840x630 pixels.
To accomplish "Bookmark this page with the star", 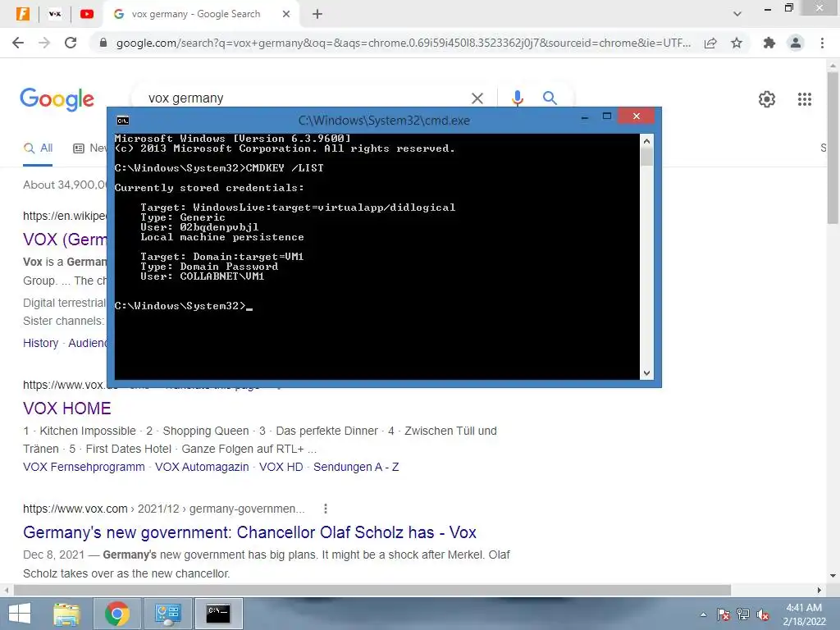I will pyautogui.click(x=737, y=43).
